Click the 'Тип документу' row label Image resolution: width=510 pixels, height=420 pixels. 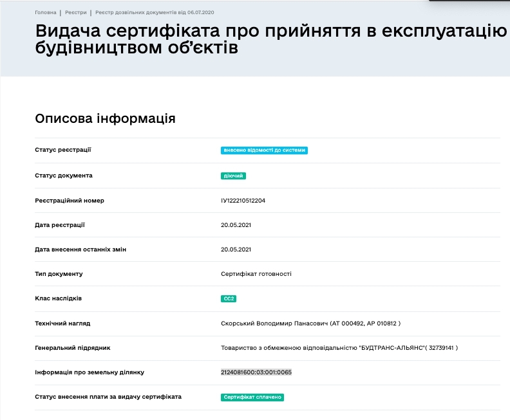pos(59,274)
